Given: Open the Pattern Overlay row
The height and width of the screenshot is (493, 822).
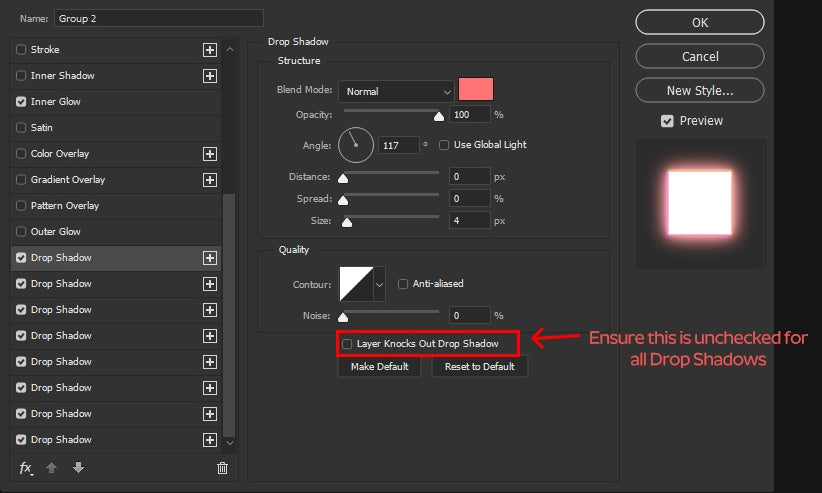Looking at the screenshot, I should click(115, 206).
